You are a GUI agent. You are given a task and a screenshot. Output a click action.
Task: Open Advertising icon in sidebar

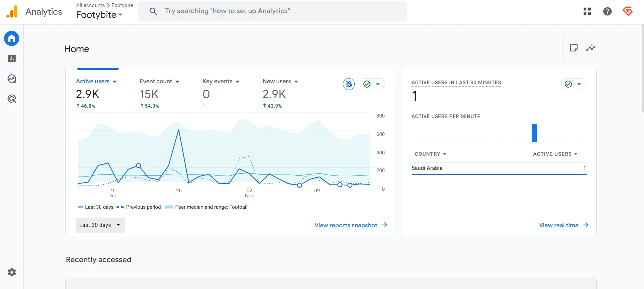pos(12,99)
